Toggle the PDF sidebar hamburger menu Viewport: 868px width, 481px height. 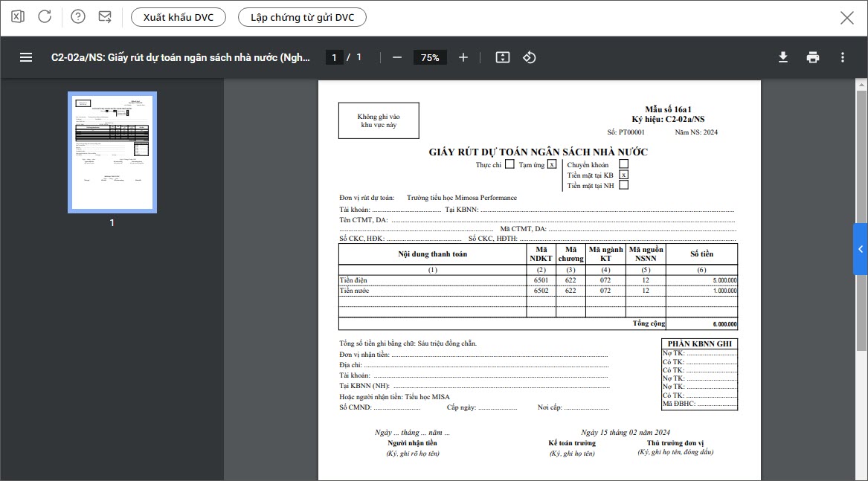(x=26, y=57)
